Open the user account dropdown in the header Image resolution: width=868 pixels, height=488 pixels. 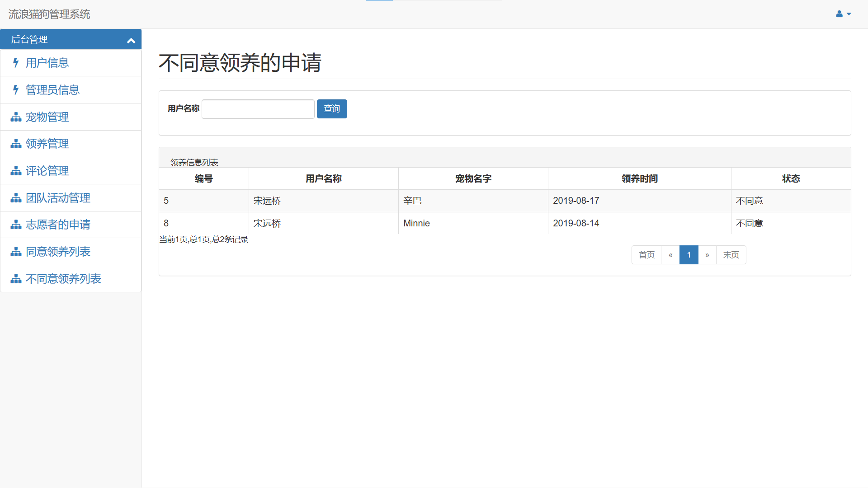tap(843, 14)
